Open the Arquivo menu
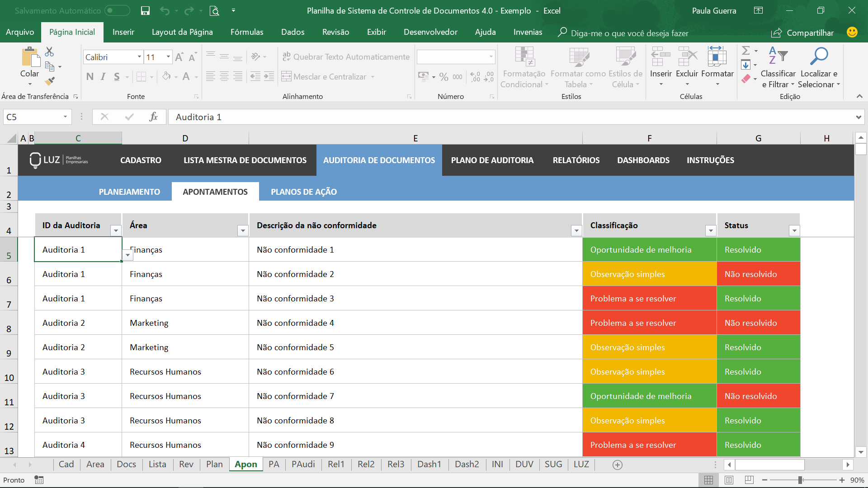The height and width of the screenshot is (488, 868). click(20, 32)
